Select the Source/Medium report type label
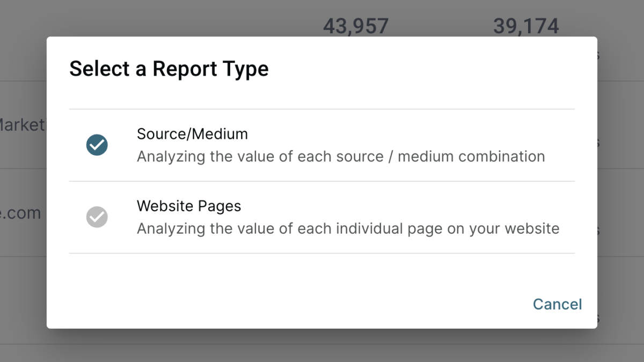 (x=192, y=134)
